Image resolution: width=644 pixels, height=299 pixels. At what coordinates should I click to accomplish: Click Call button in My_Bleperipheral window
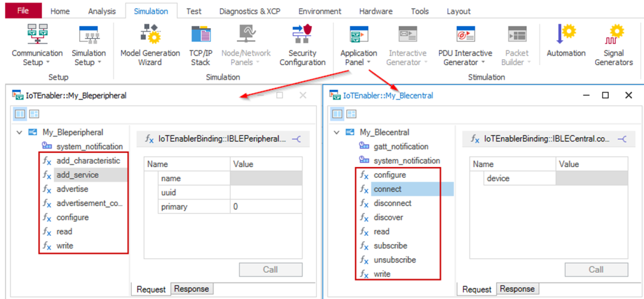coord(271,270)
